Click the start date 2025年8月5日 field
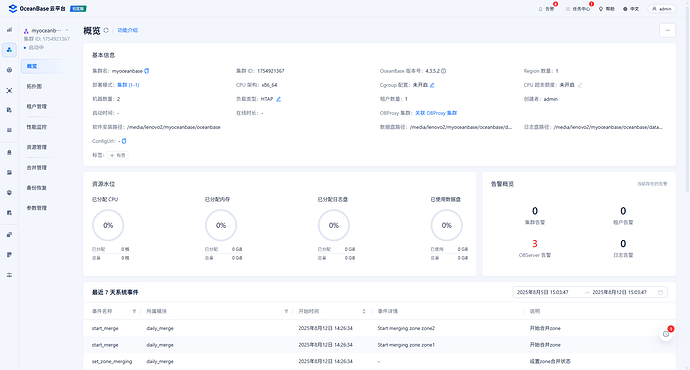The width and height of the screenshot is (690, 370). coord(543,292)
